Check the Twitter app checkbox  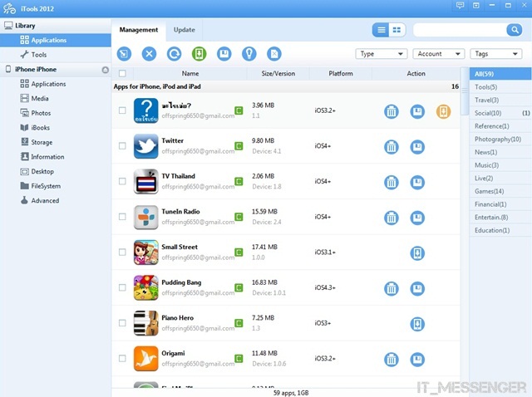[x=122, y=146]
